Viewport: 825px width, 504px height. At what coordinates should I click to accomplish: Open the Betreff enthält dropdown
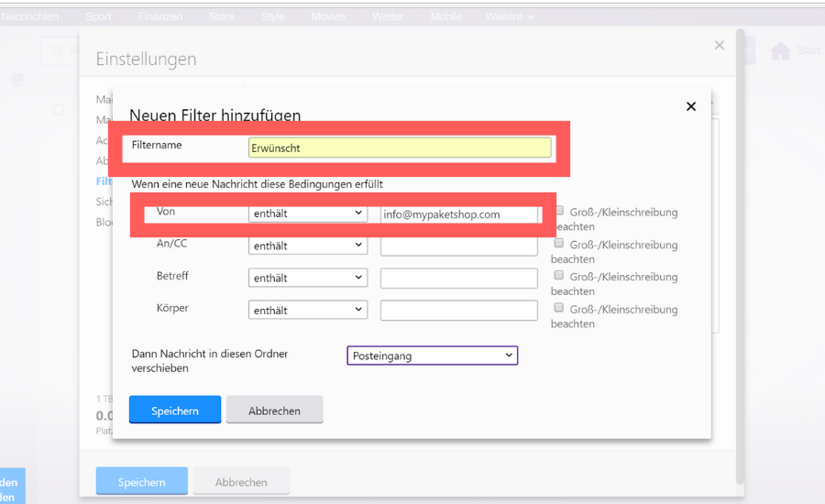coord(308,278)
